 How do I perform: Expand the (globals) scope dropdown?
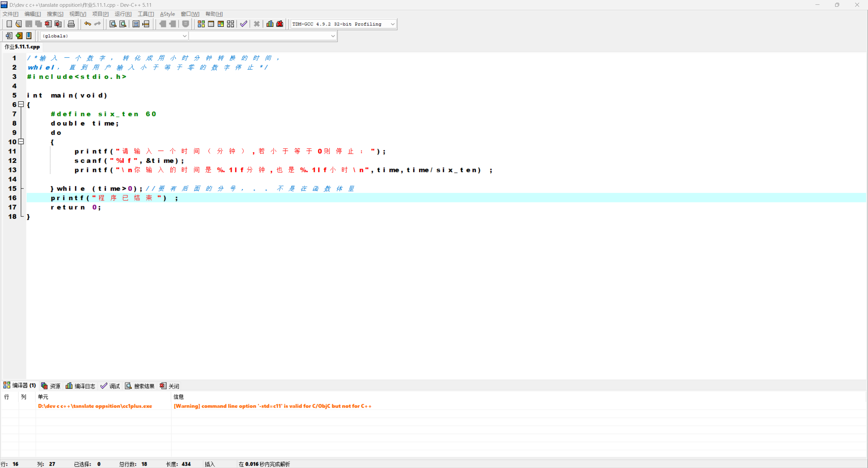(x=184, y=36)
